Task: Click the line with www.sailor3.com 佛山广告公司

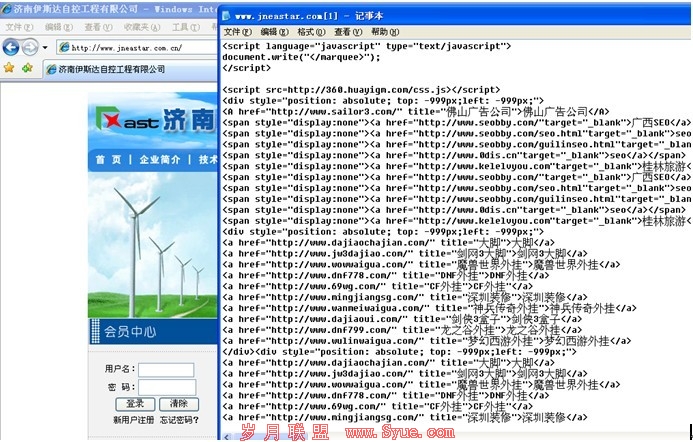Action: click(x=415, y=112)
